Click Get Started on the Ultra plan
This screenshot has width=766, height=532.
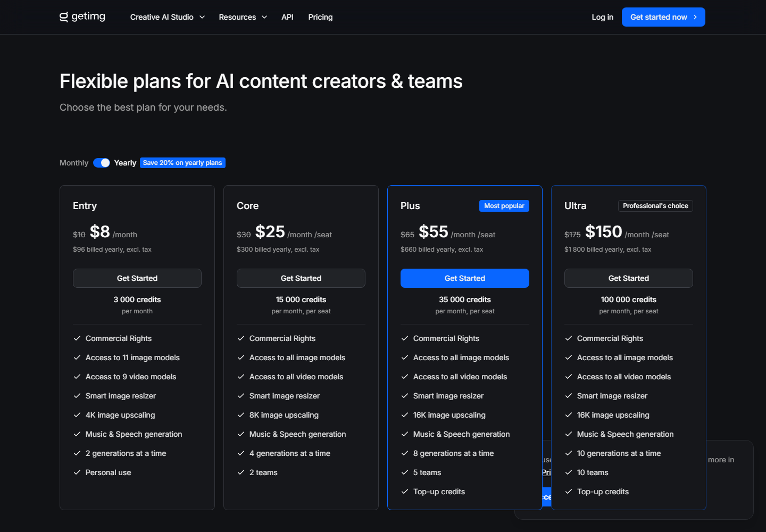(629, 278)
